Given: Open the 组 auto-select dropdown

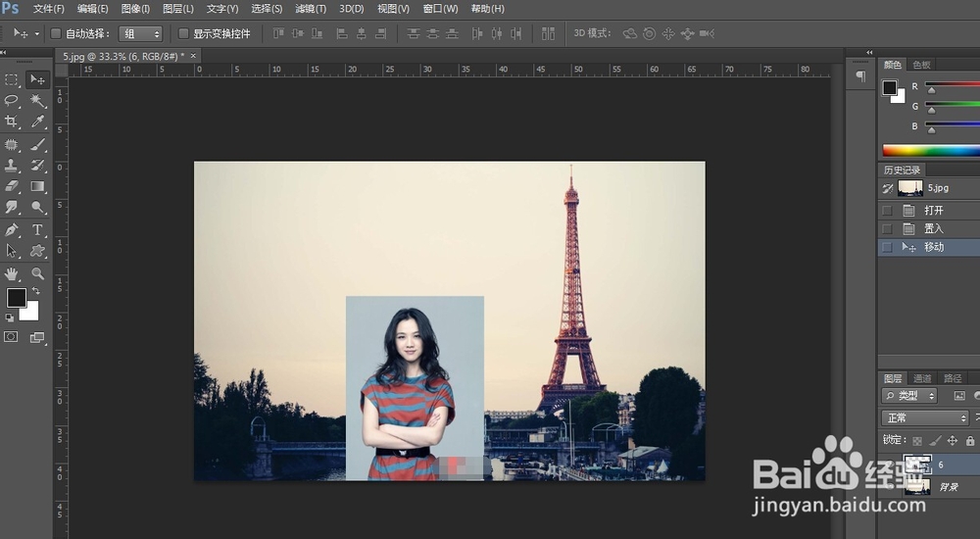Looking at the screenshot, I should pyautogui.click(x=142, y=33).
